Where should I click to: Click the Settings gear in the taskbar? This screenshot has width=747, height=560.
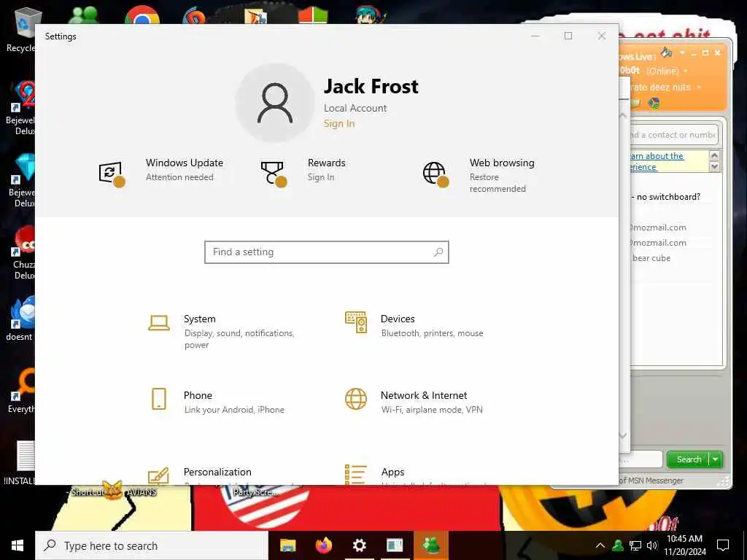[x=359, y=545]
